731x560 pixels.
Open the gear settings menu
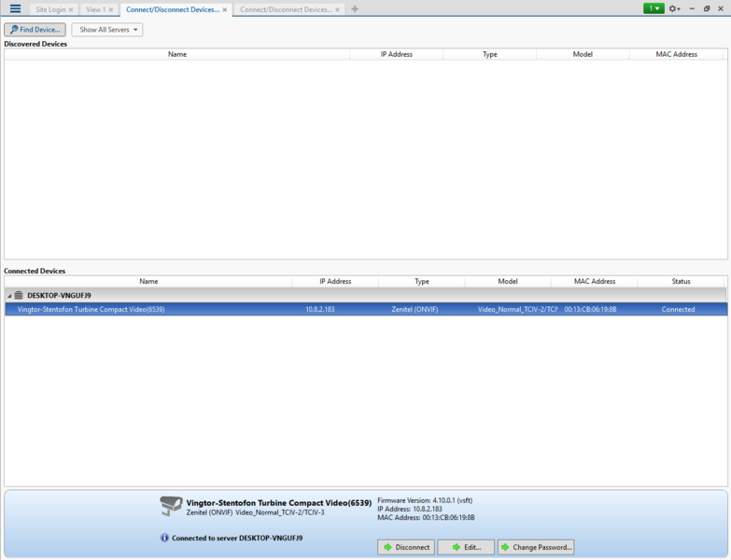point(674,8)
